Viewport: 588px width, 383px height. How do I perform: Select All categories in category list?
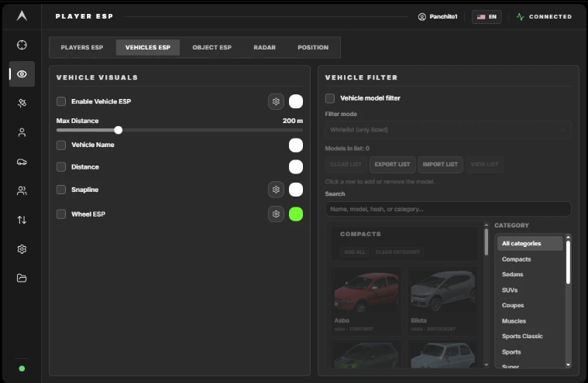(x=530, y=244)
